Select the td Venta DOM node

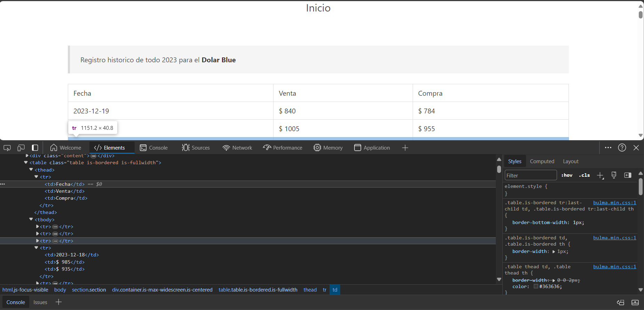[x=64, y=191]
